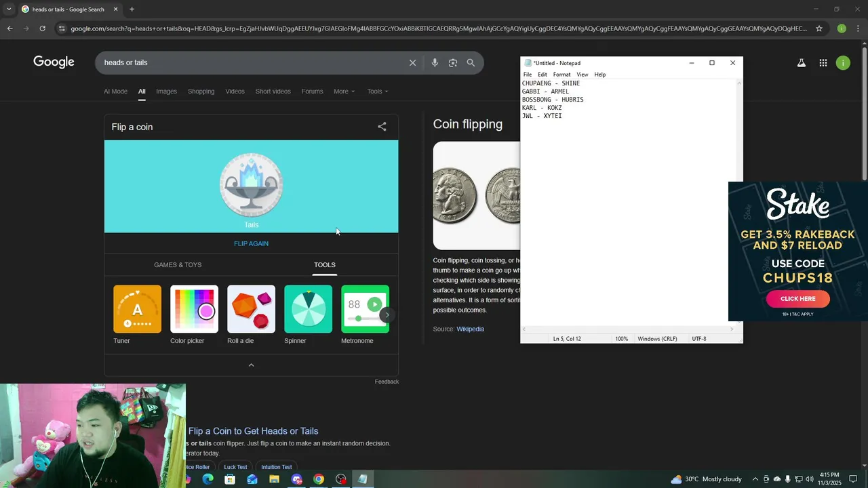Switch to Images results tab
This screenshot has width=868, height=488.
click(166, 91)
